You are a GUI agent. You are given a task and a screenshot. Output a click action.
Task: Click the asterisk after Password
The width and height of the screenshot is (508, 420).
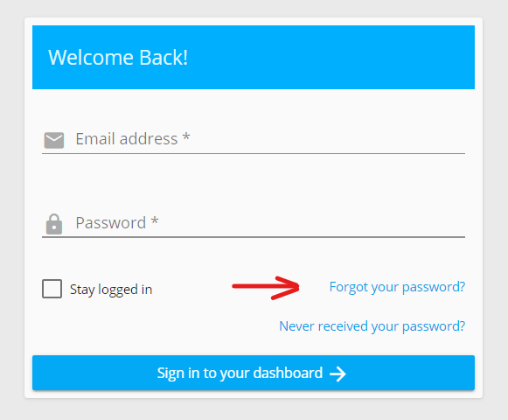tap(155, 220)
